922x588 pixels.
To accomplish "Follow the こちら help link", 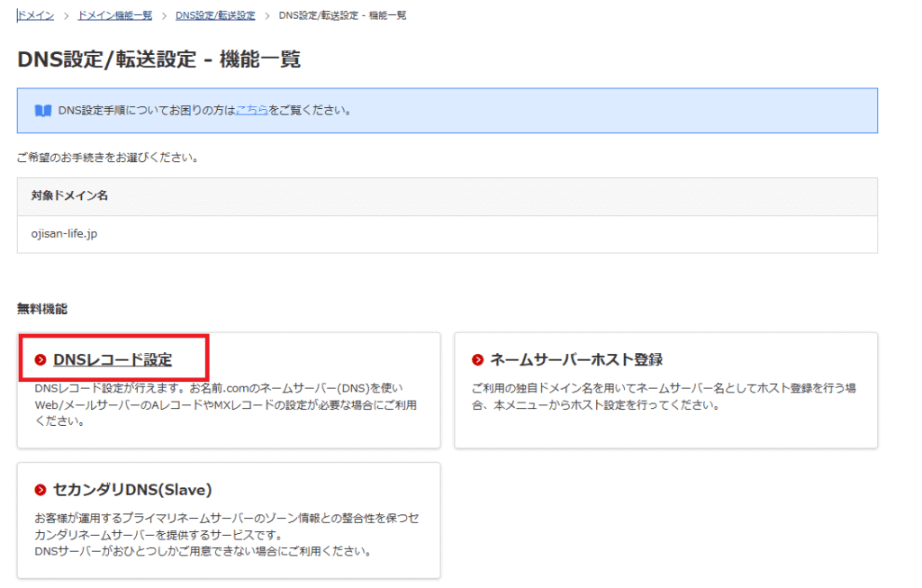I will coord(252,110).
